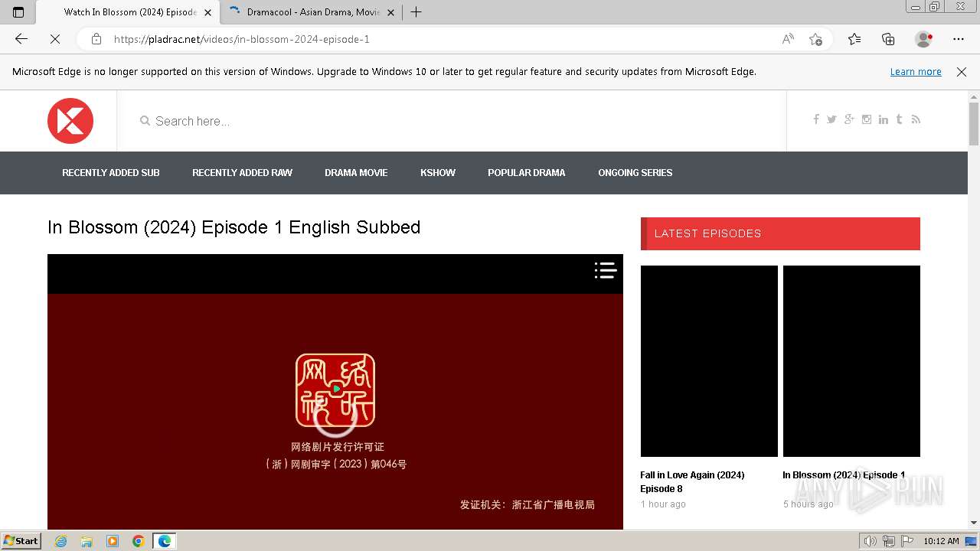Close the In Blossom episode tab

pos(207,12)
